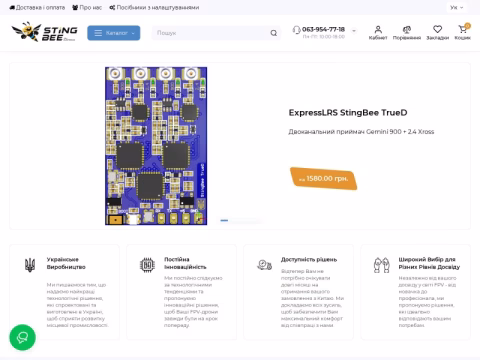Click the Доступність рішень snail icon
Image resolution: width=480 pixels, height=360 pixels.
(264, 265)
